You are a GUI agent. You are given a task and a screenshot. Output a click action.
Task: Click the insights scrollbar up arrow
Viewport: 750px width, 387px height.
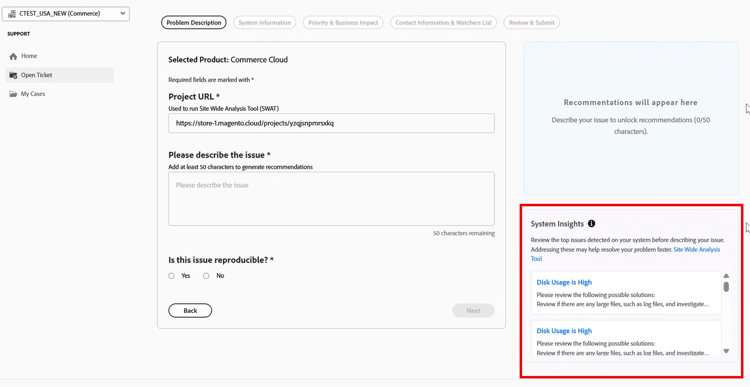pos(726,276)
